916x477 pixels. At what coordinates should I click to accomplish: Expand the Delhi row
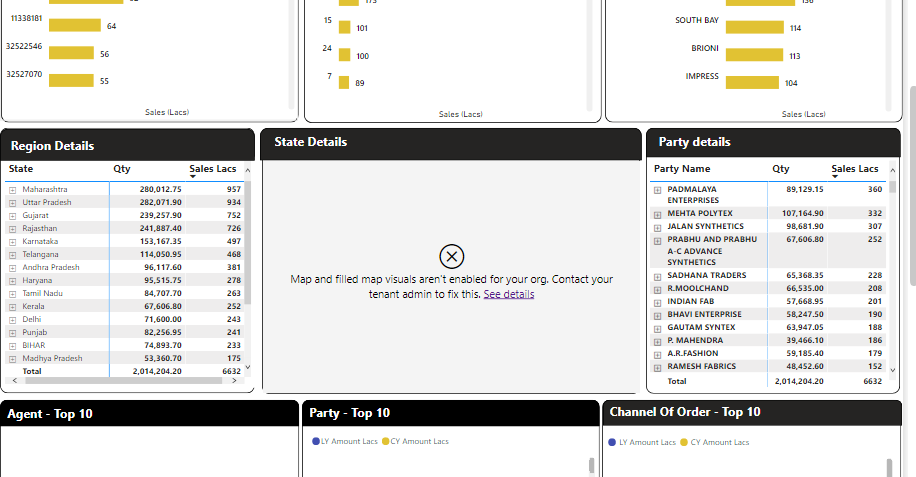point(12,320)
